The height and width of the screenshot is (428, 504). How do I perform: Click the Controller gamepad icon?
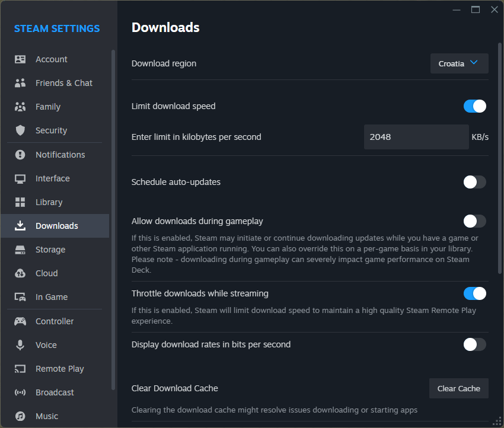pyautogui.click(x=20, y=321)
